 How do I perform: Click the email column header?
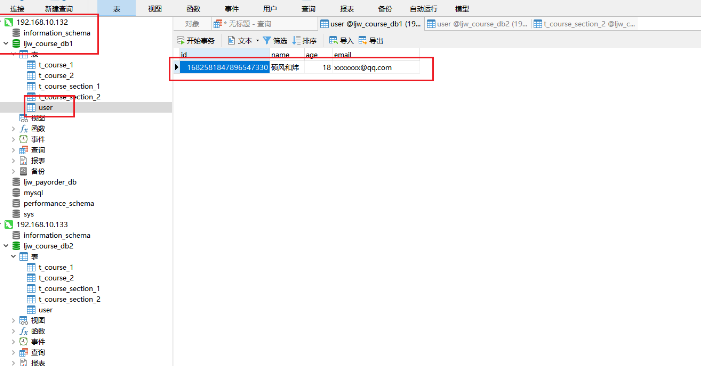(376, 55)
